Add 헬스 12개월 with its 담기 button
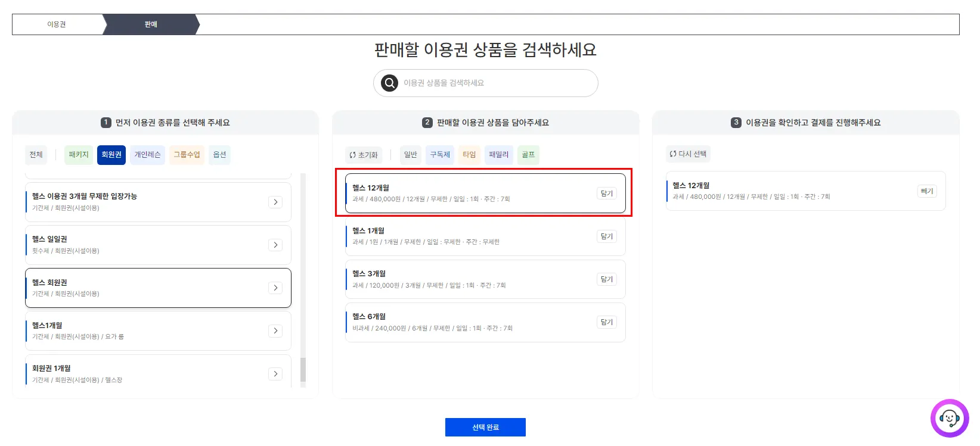Screen dimensions: 980x446 click(606, 194)
